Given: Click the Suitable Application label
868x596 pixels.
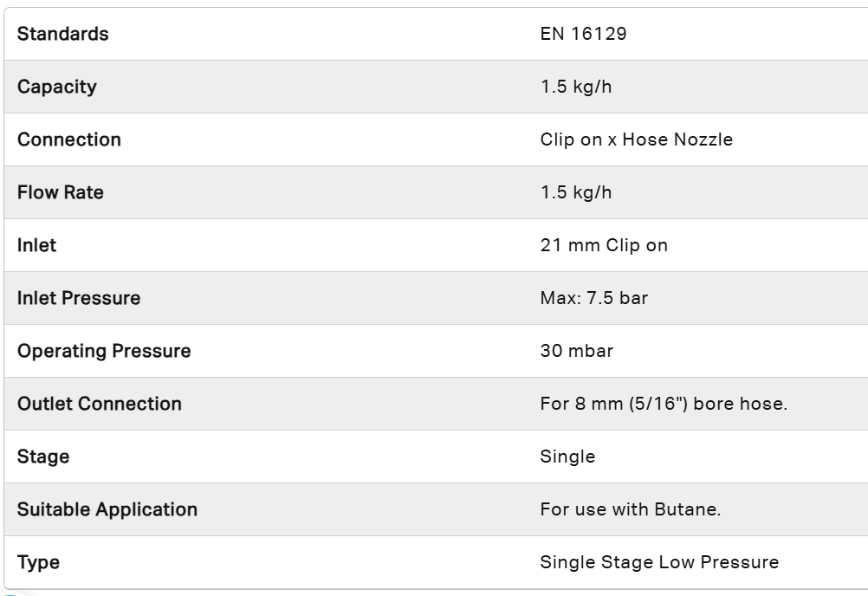Looking at the screenshot, I should (x=107, y=509).
